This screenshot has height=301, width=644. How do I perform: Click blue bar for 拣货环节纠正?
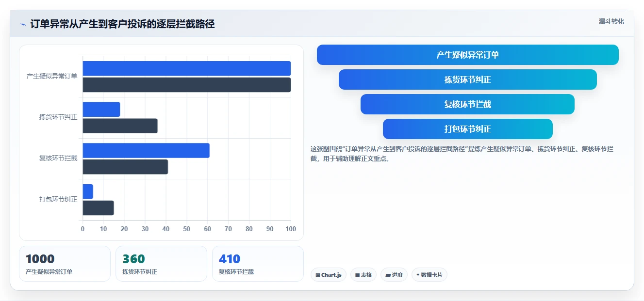[x=101, y=110]
